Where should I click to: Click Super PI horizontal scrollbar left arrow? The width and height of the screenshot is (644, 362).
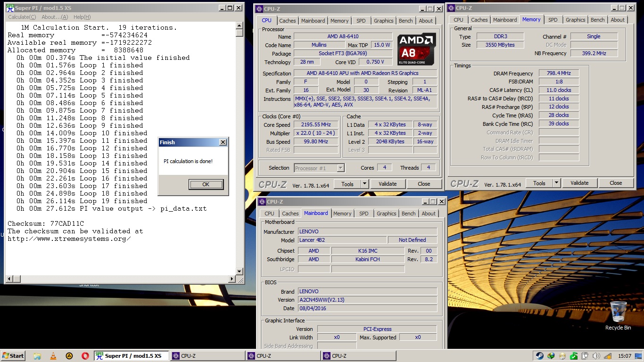[9, 279]
